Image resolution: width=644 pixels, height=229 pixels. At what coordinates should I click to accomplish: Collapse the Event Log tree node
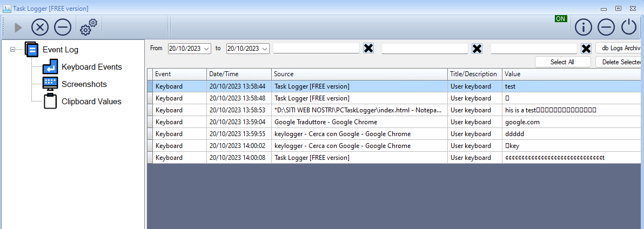tap(12, 50)
